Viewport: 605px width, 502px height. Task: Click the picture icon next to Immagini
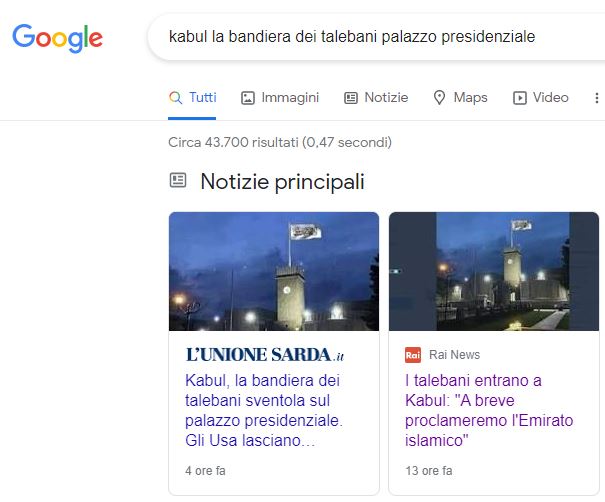click(x=248, y=98)
